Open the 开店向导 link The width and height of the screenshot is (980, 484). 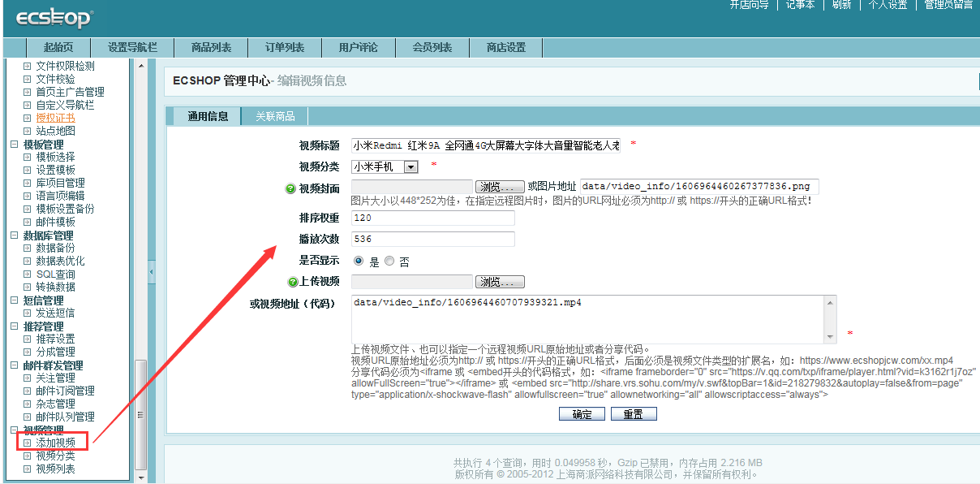(750, 5)
